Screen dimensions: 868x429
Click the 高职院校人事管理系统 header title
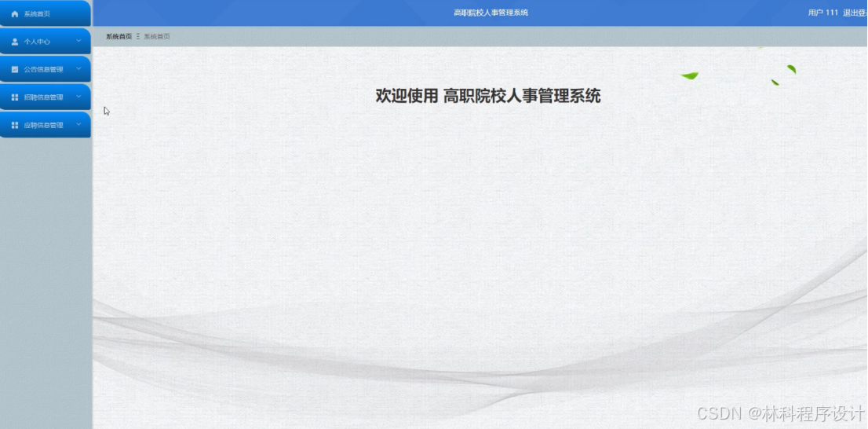click(x=491, y=13)
